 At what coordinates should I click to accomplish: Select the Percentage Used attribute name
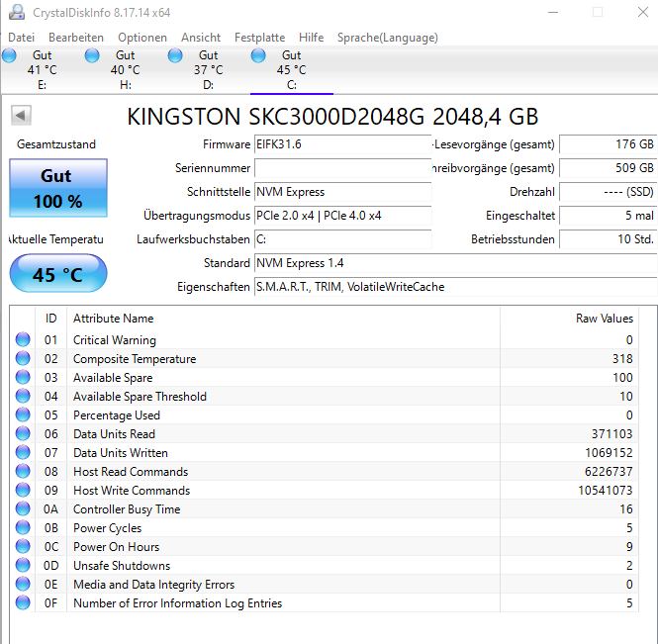tap(117, 414)
